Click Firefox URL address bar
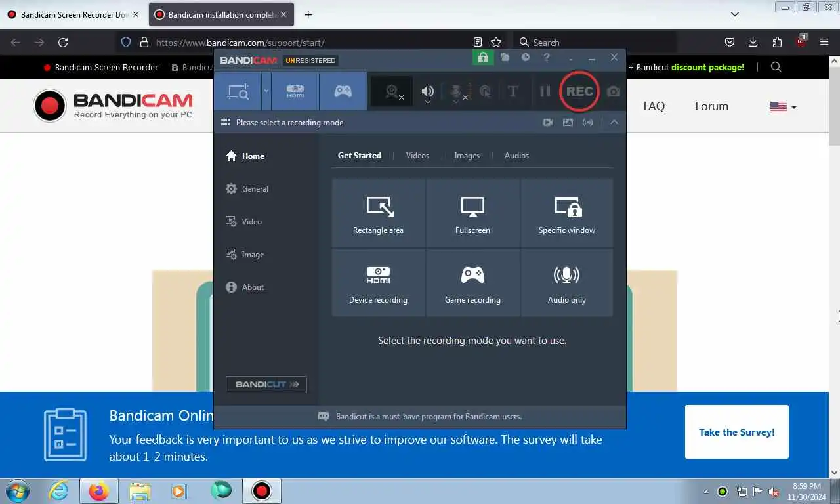The height and width of the screenshot is (504, 840). (312, 43)
